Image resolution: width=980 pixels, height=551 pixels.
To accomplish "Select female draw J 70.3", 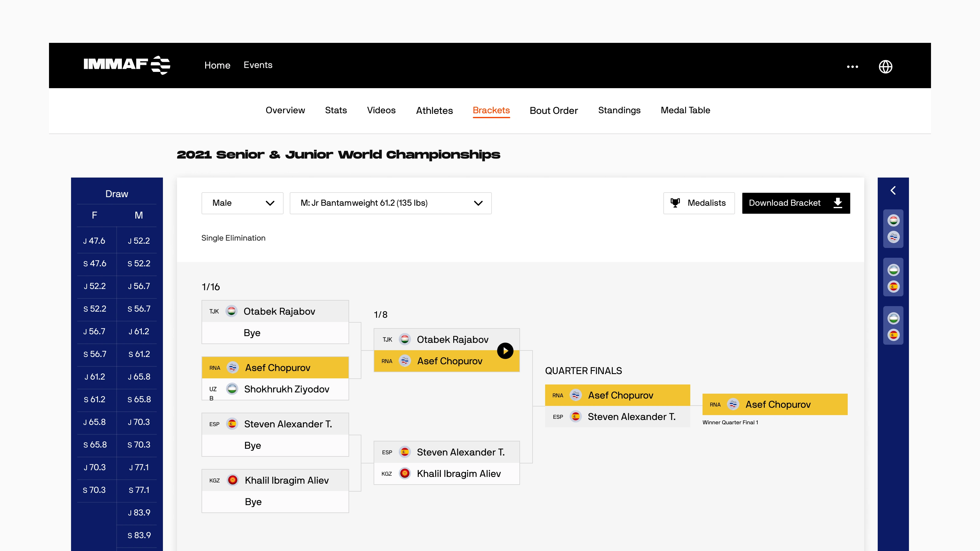I will (95, 467).
